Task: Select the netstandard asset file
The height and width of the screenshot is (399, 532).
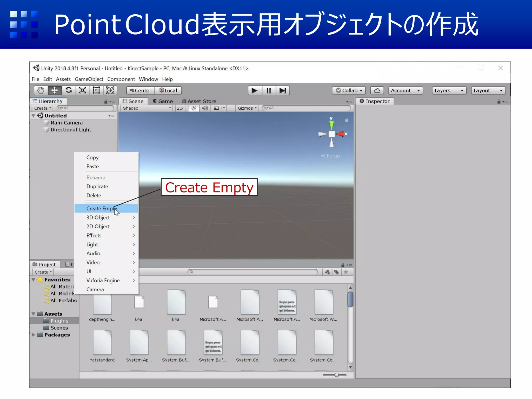Action: pos(102,346)
